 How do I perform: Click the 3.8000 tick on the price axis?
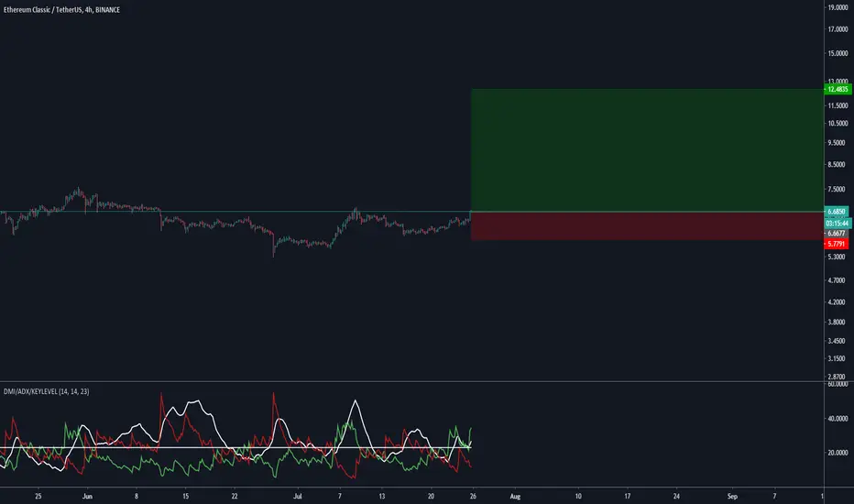coord(836,322)
